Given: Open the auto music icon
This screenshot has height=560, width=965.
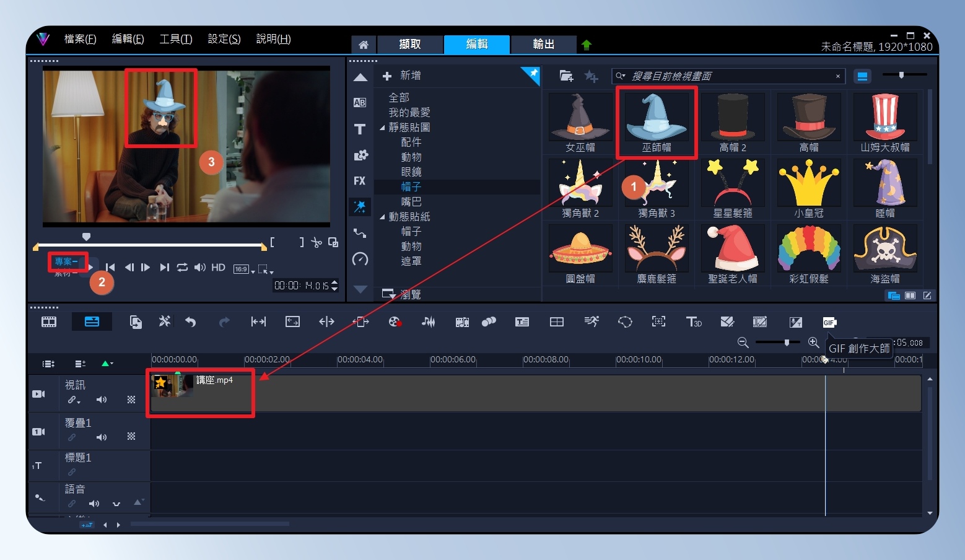Looking at the screenshot, I should coord(462,322).
